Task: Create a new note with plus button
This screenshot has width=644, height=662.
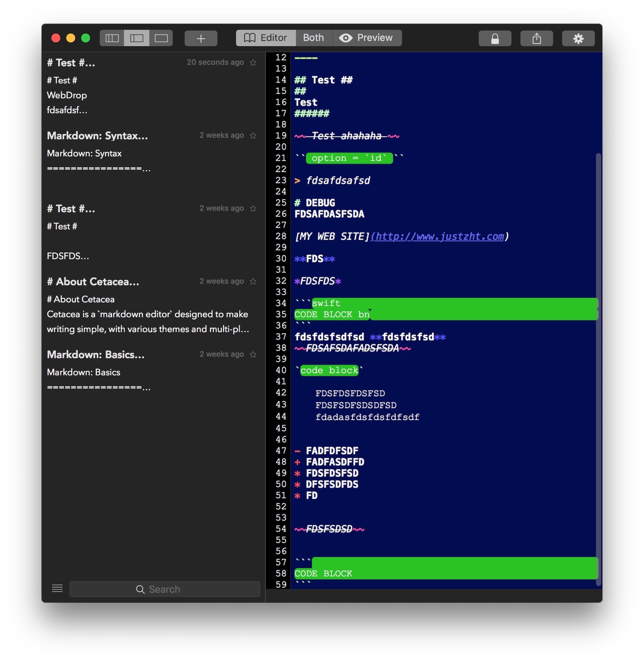Action: [201, 38]
